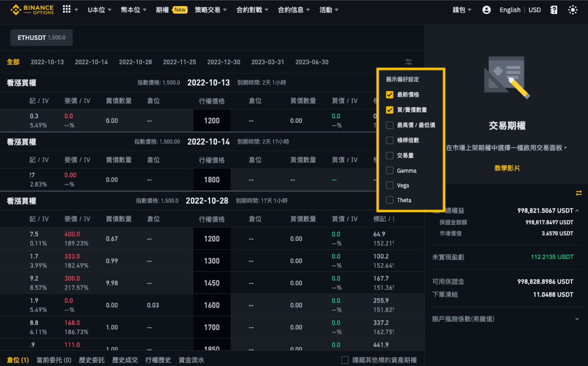Open the 倉位 (1) positions tab
This screenshot has width=588, height=366.
pos(18,360)
